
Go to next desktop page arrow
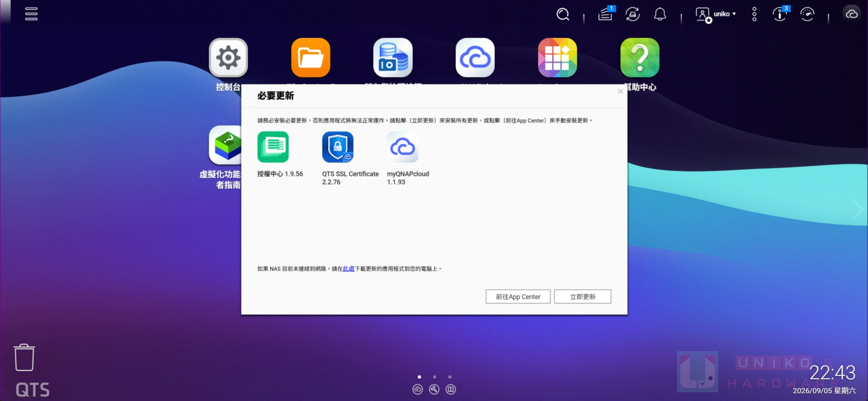[857, 210]
